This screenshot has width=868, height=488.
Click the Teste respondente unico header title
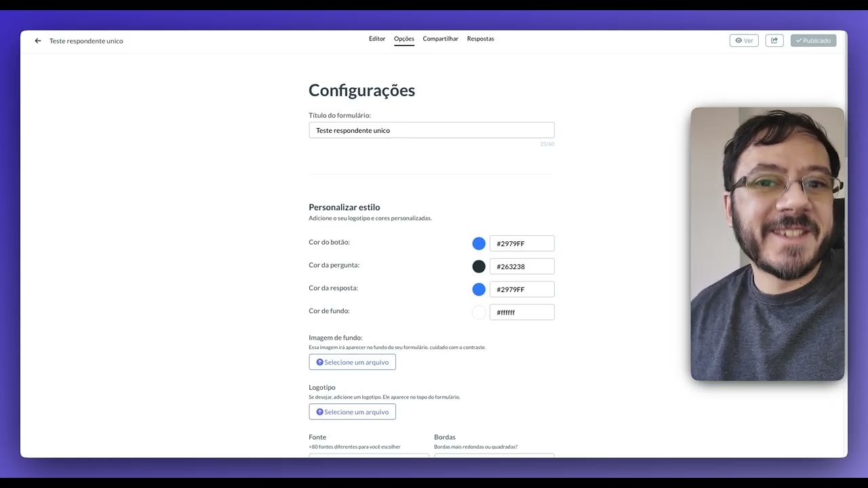coord(86,41)
